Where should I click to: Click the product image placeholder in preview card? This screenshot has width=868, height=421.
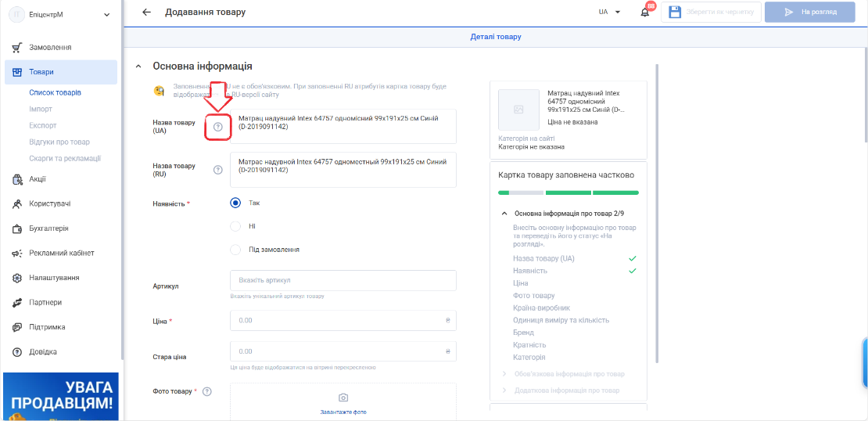[x=518, y=110]
